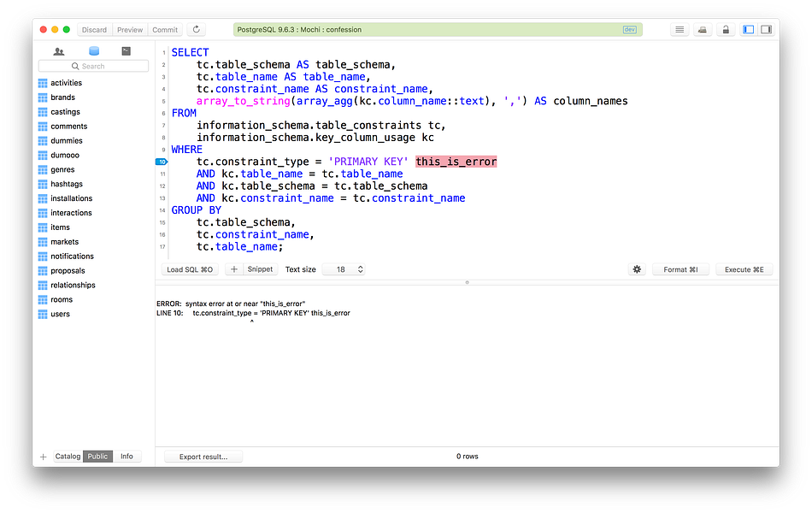Click the rooms table icon
The width and height of the screenshot is (812, 513).
tap(43, 299)
